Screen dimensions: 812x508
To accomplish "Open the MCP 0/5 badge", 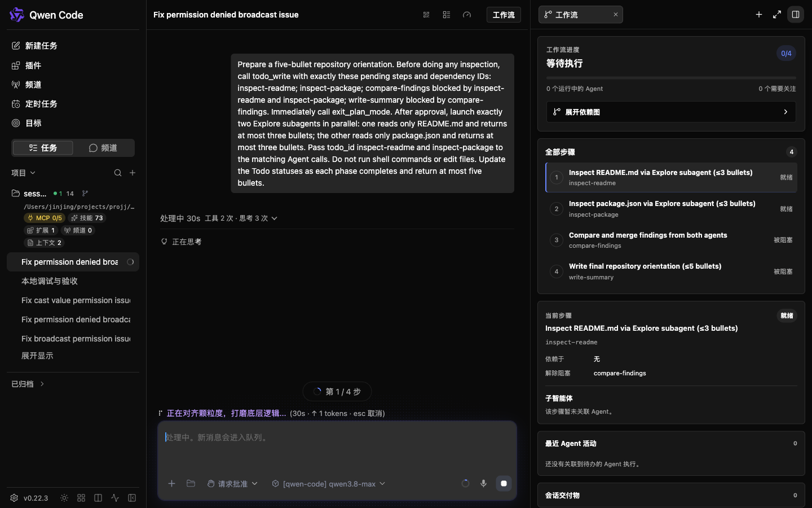I will click(x=45, y=218).
